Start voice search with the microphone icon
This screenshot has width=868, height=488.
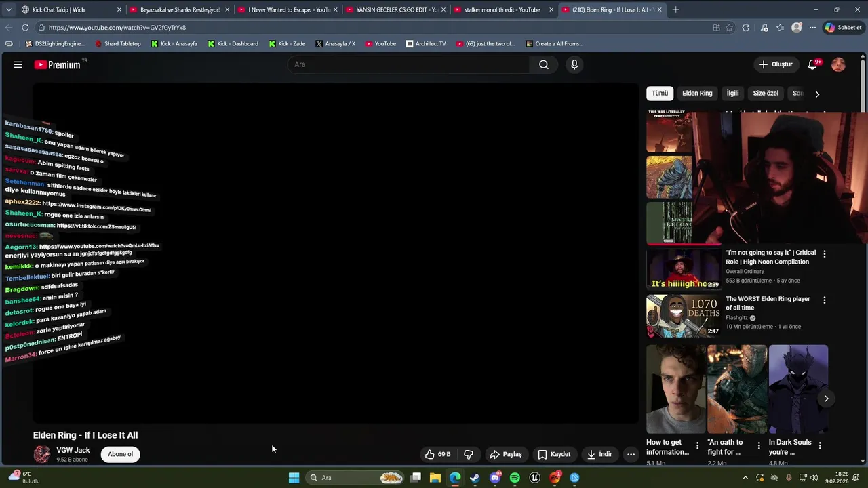pyautogui.click(x=574, y=64)
